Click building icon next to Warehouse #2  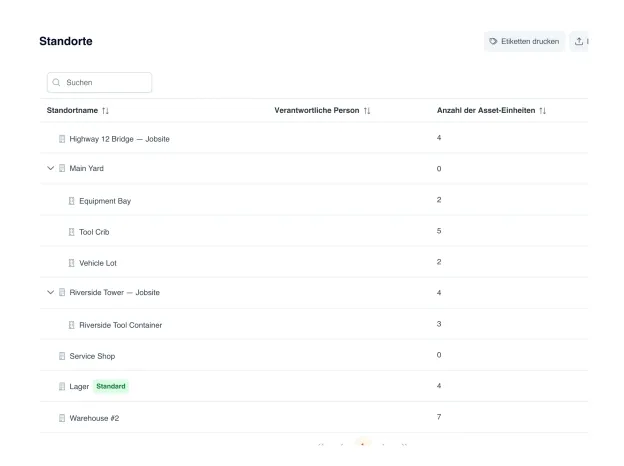[x=62, y=418]
